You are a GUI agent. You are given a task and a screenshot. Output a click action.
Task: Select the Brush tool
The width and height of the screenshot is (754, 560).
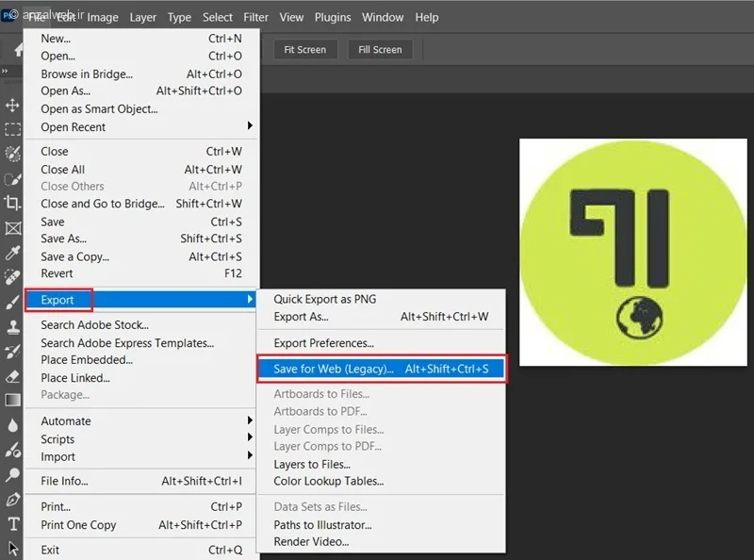click(x=12, y=302)
